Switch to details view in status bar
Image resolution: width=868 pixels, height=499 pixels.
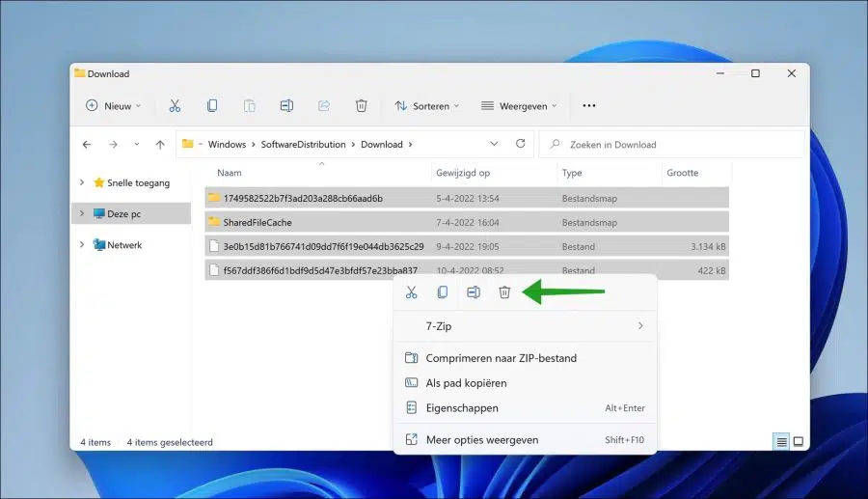point(781,441)
